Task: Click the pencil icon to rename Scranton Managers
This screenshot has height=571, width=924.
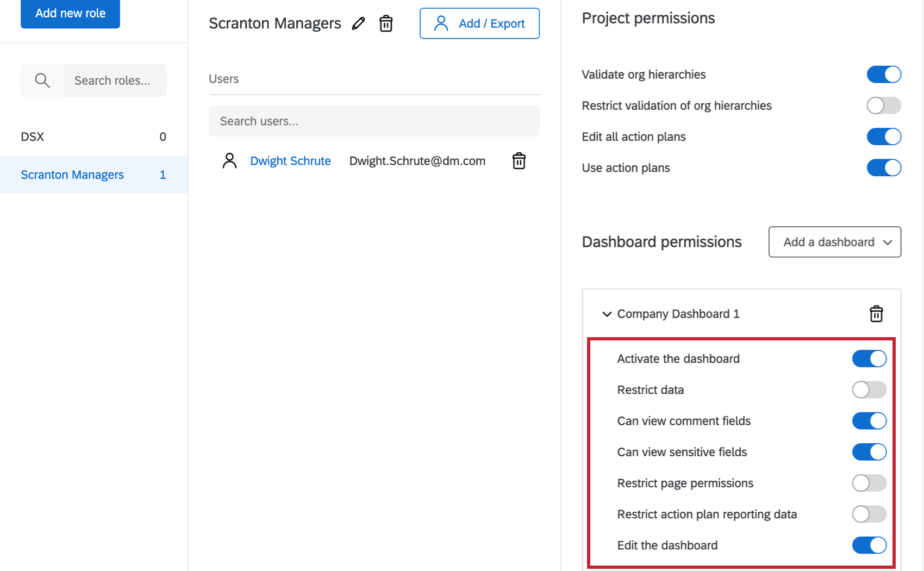Action: click(359, 23)
